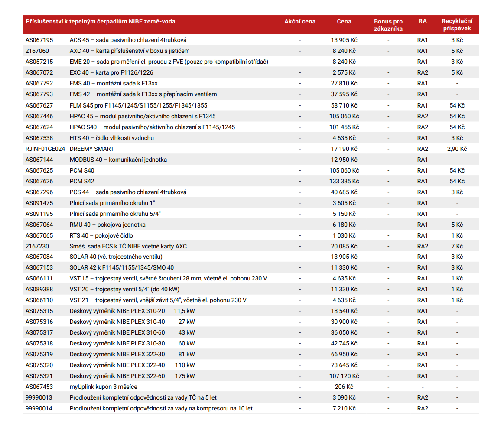Select 'EXC 40 – karta pro F1126/1226' text
504x430 pixels.
tap(111, 73)
